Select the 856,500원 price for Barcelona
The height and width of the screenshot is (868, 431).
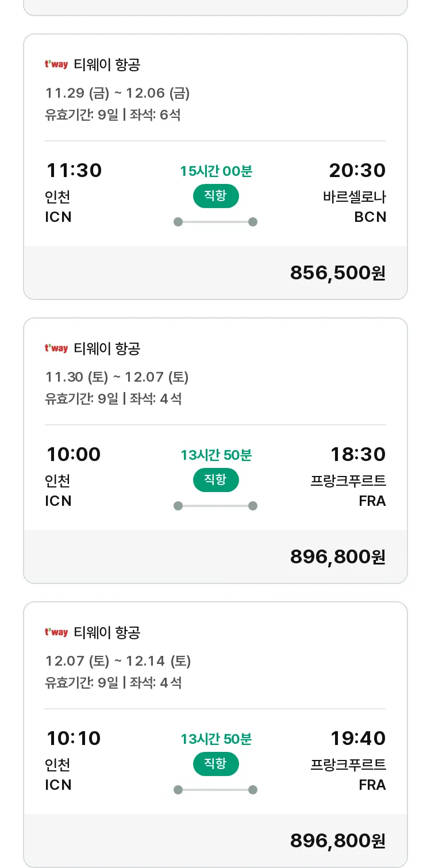(338, 273)
